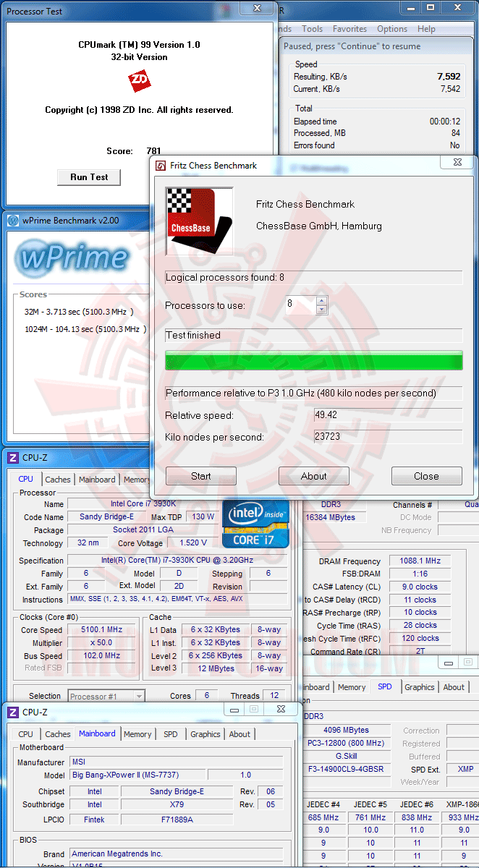The width and height of the screenshot is (479, 868).
Task: Click the 1024M wPrime score line
Action: click(85, 329)
